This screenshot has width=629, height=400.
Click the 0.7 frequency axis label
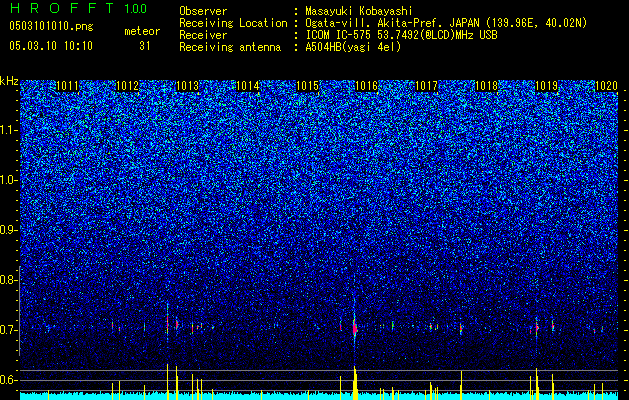click(9, 330)
